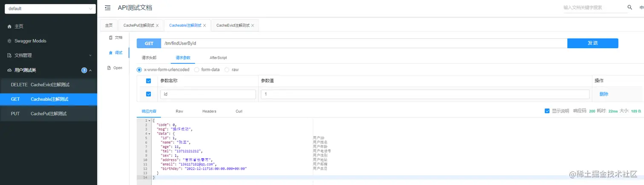The height and width of the screenshot is (185, 644).
Task: Click the Swagger Models cube icon
Action: point(9,41)
